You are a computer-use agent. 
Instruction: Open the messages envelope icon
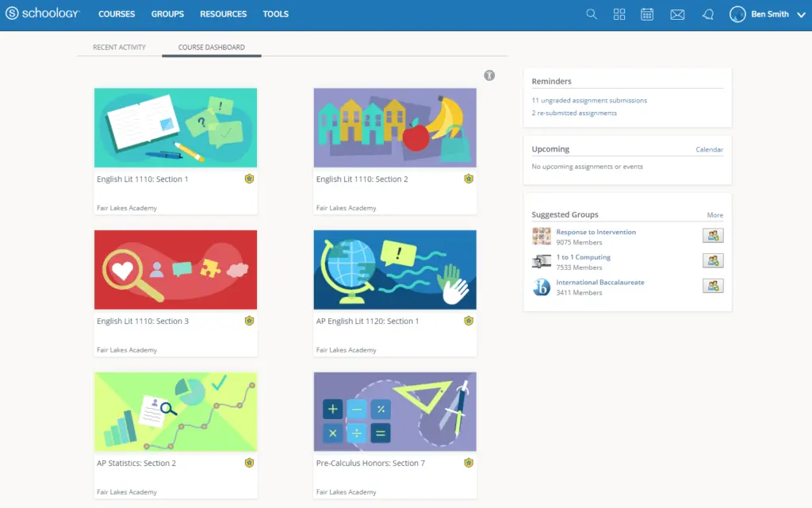[x=677, y=14]
